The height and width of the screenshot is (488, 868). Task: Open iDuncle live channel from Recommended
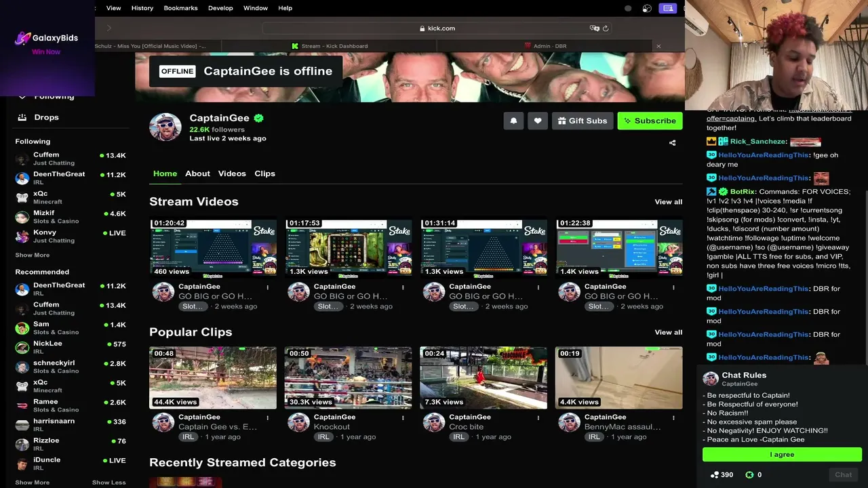point(71,463)
